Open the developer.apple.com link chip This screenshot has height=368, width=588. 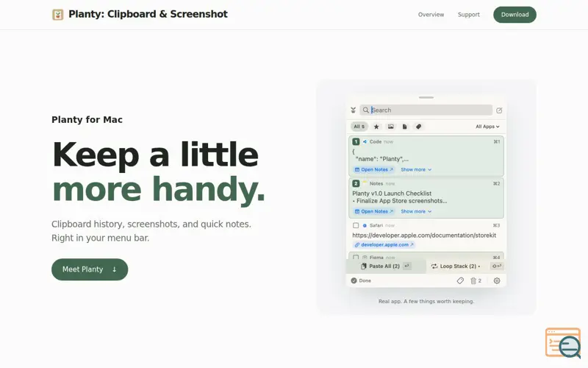384,244
